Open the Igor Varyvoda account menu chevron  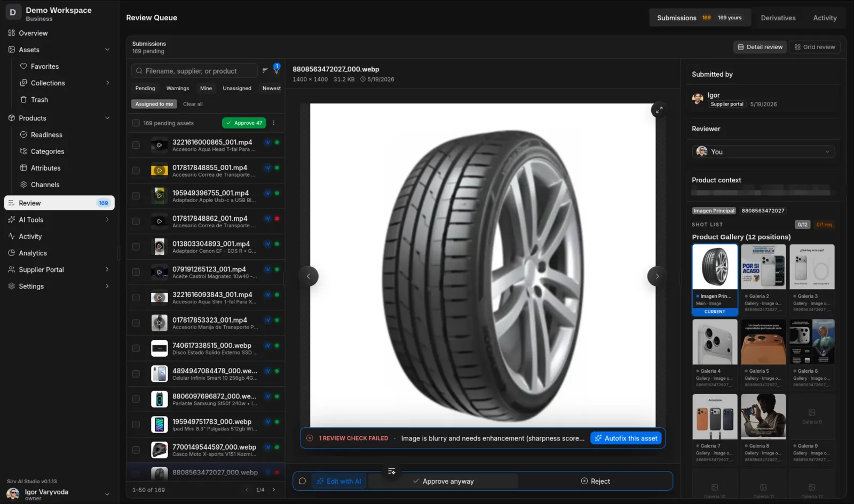(107, 494)
